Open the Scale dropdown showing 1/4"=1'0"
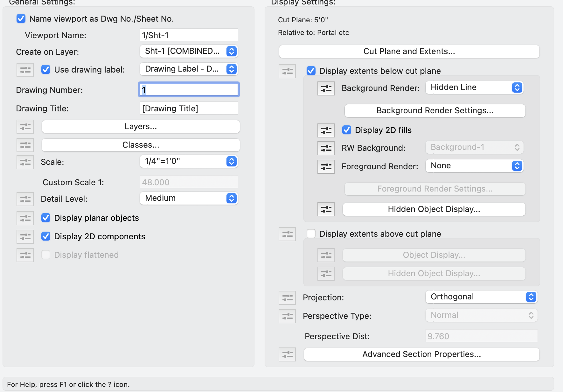563x392 pixels. (x=189, y=161)
